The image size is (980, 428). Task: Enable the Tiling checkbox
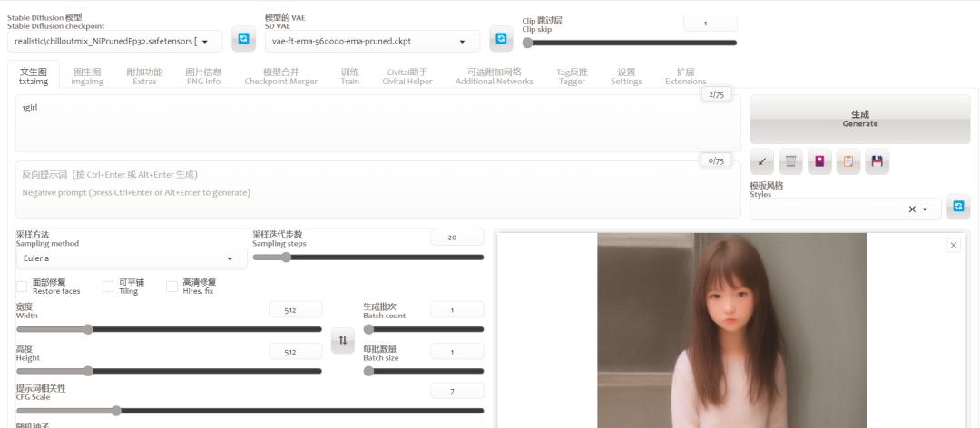108,287
